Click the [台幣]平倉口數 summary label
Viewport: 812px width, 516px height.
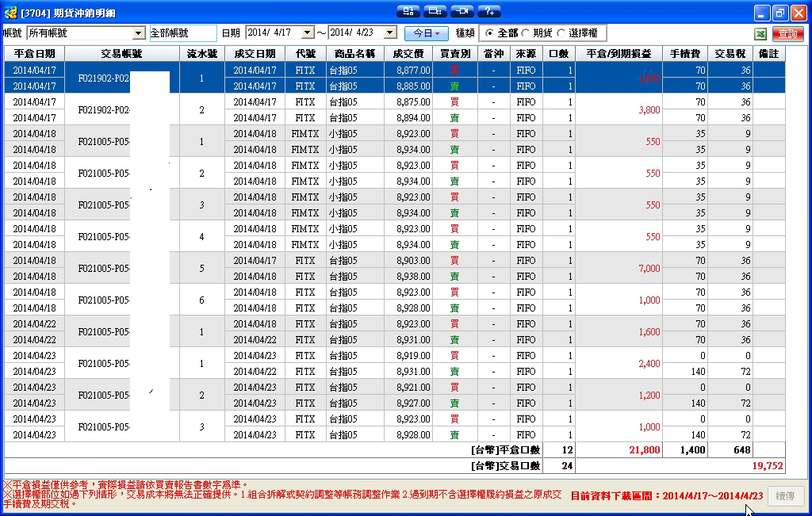(505, 450)
